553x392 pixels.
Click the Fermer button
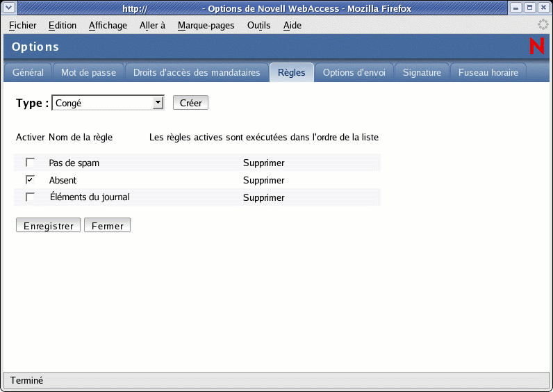click(x=107, y=225)
